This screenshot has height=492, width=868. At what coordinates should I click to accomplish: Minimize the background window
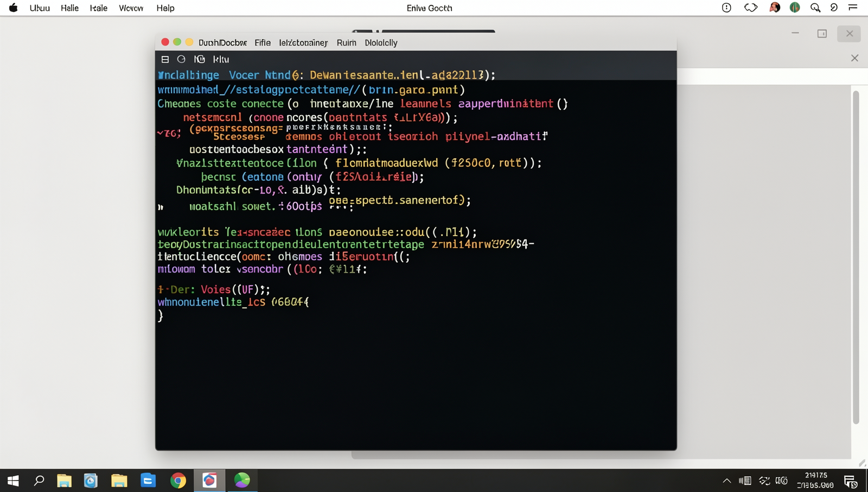point(795,33)
